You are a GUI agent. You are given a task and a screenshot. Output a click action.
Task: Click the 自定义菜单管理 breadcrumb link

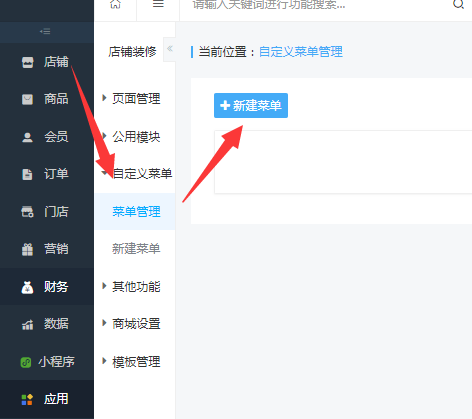(301, 52)
